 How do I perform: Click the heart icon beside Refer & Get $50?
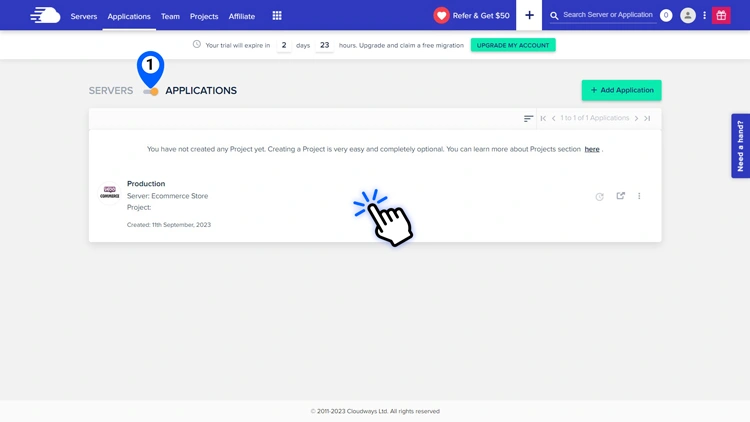tap(441, 15)
